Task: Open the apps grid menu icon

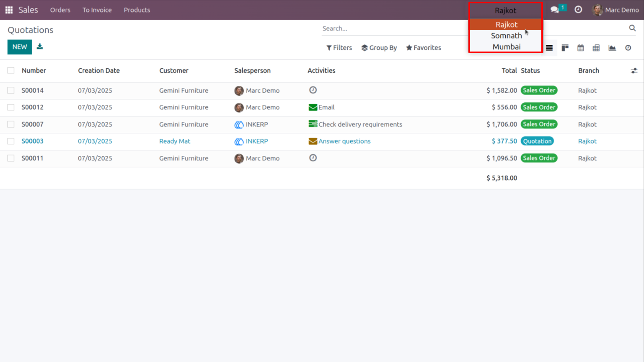Action: (9, 10)
